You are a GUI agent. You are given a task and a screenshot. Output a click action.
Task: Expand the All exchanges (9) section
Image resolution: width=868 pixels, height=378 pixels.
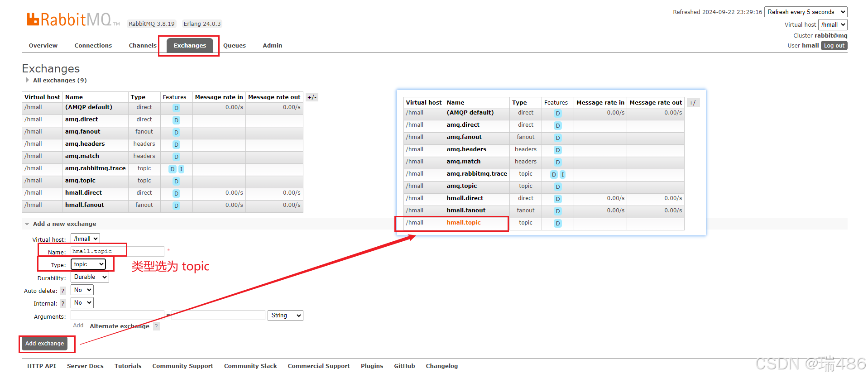click(x=59, y=81)
